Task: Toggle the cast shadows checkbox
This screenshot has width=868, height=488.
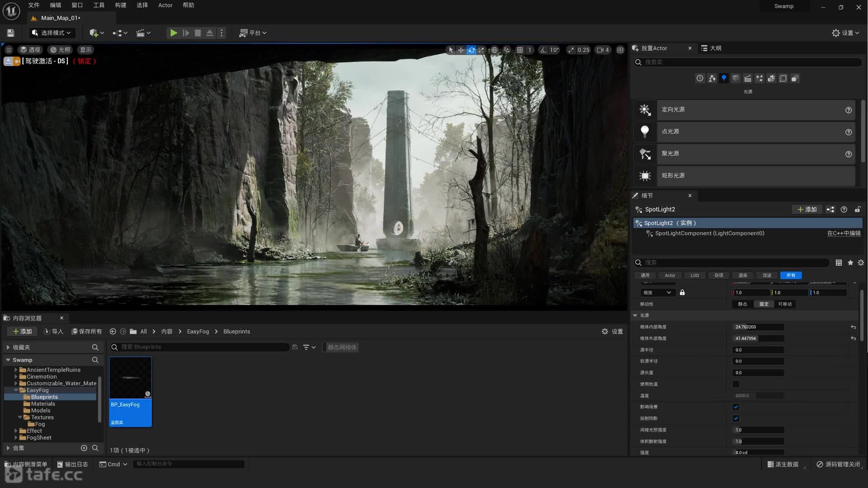Action: pyautogui.click(x=736, y=418)
